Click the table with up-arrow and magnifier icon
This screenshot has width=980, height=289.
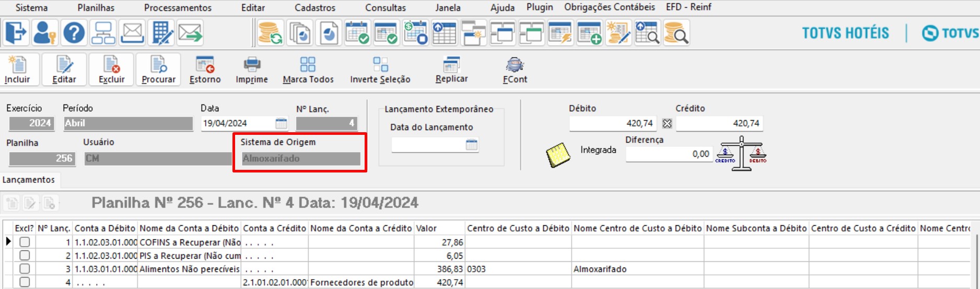pyautogui.click(x=647, y=33)
